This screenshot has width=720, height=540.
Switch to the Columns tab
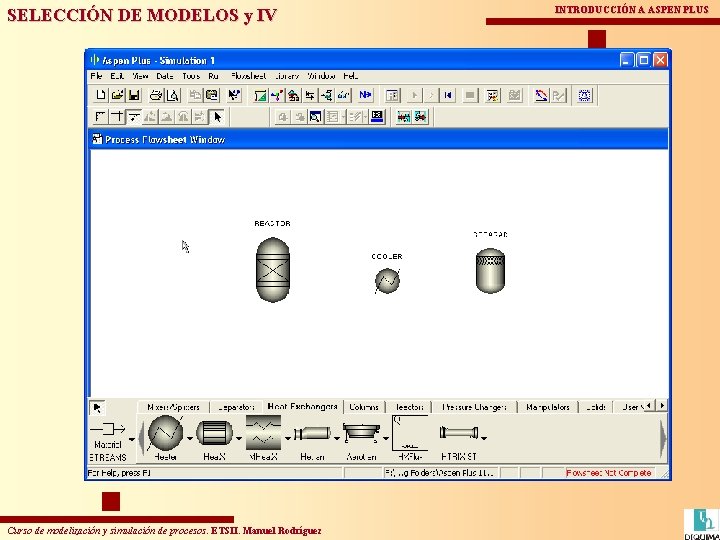[364, 407]
